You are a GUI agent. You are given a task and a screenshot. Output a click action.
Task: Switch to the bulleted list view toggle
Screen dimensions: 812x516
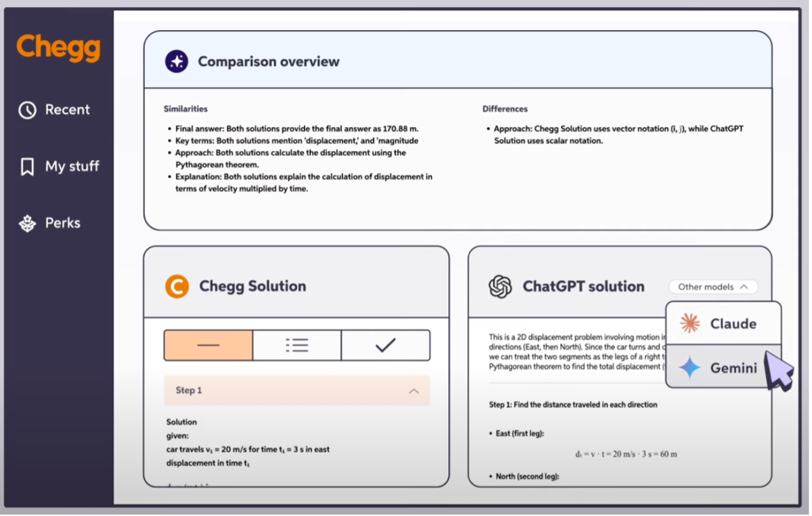click(x=297, y=345)
